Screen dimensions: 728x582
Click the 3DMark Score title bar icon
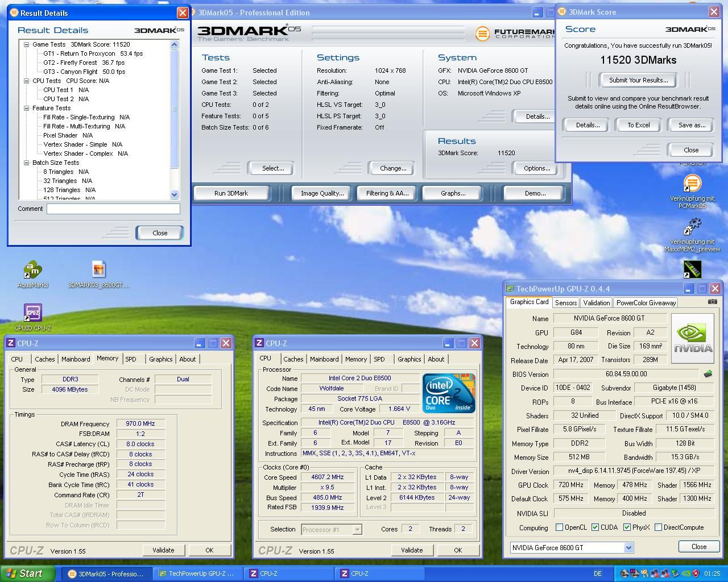tap(562, 11)
